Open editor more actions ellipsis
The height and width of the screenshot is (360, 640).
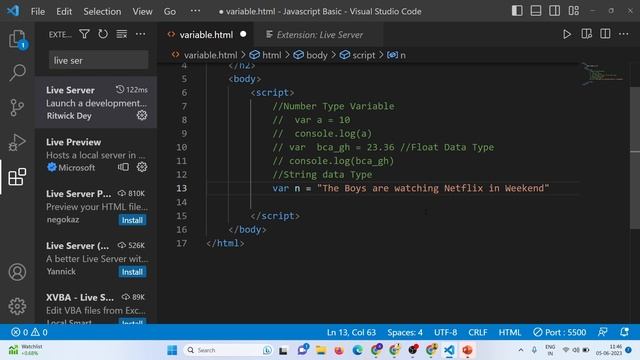pyautogui.click(x=624, y=34)
